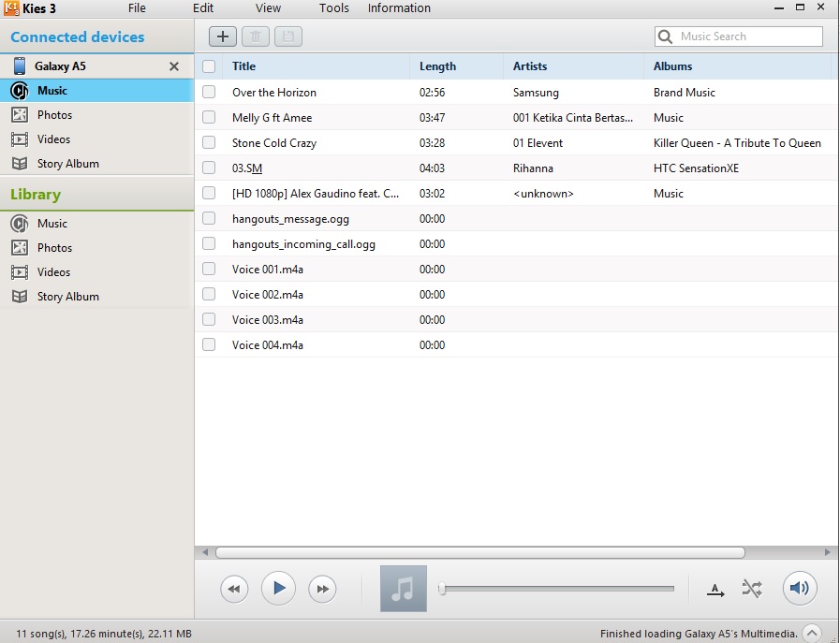Go back to the previous track
The height and width of the screenshot is (643, 840).
point(234,589)
